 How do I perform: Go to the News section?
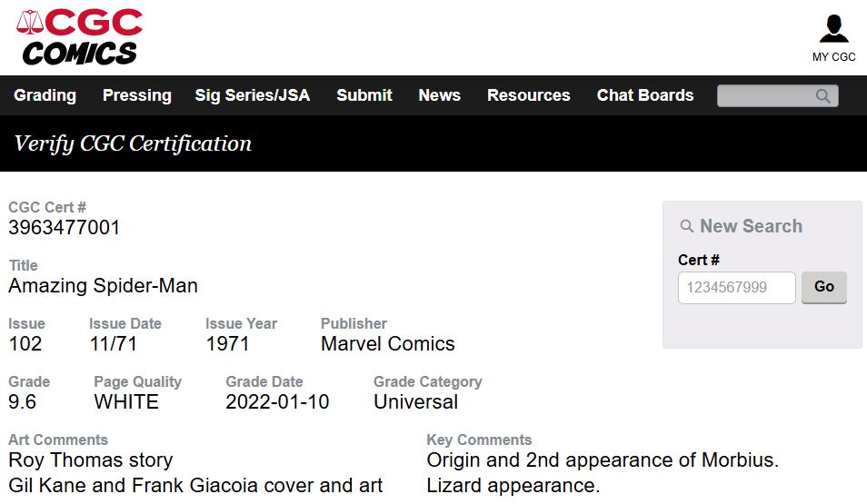point(440,95)
